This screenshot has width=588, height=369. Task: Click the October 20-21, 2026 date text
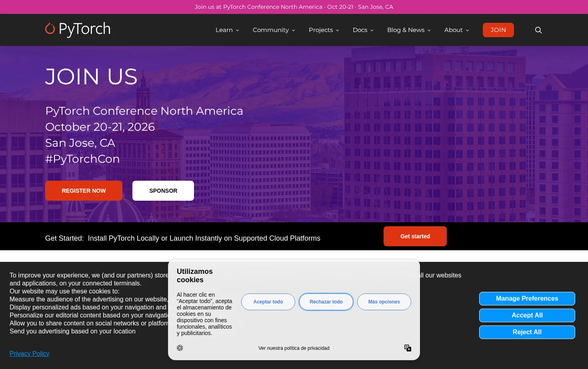pyautogui.click(x=100, y=127)
